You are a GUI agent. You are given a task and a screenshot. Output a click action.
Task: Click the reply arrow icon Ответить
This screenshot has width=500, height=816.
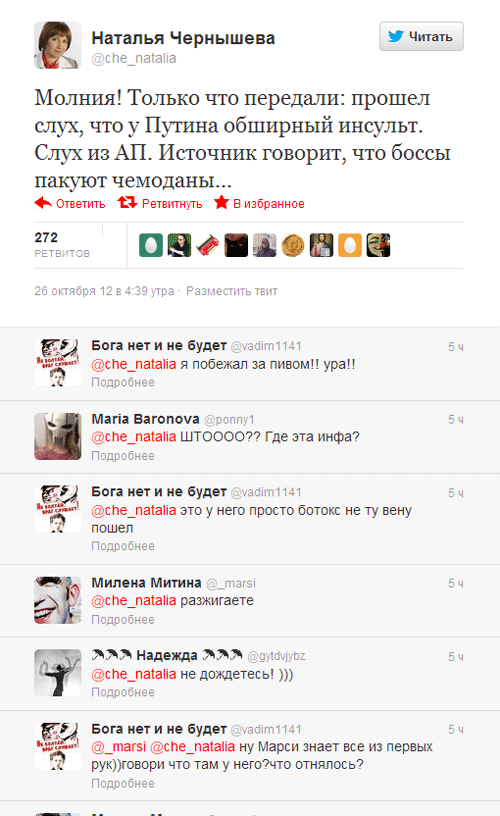coord(44,203)
